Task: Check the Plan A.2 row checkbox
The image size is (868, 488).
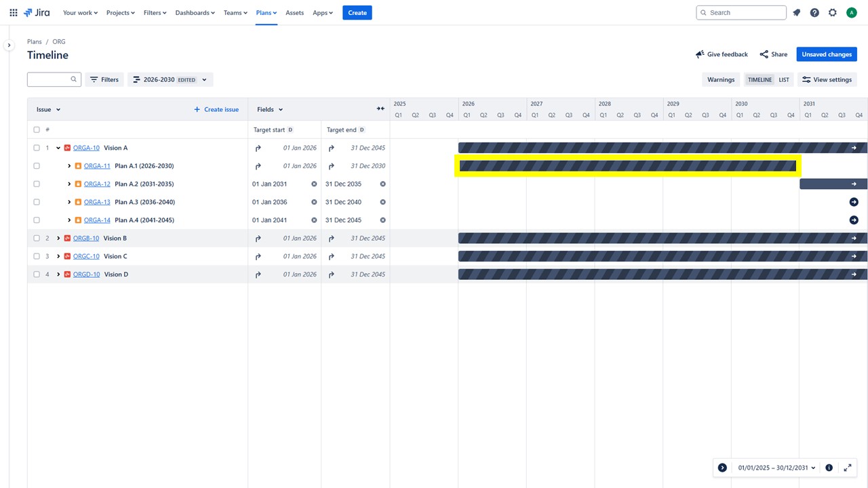Action: click(37, 184)
